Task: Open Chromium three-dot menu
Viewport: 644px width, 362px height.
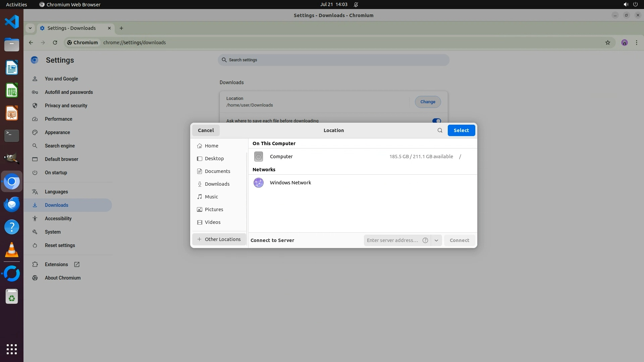Action: click(x=636, y=43)
